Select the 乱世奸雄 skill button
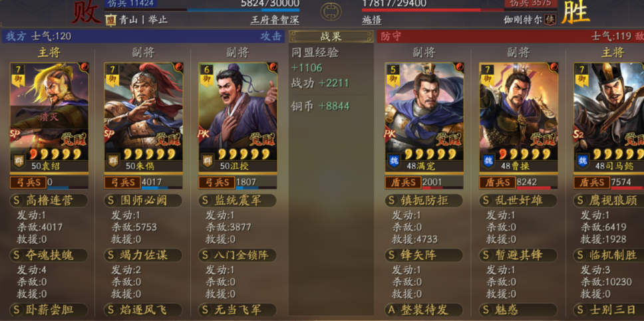The width and height of the screenshot is (644, 321). 518,201
